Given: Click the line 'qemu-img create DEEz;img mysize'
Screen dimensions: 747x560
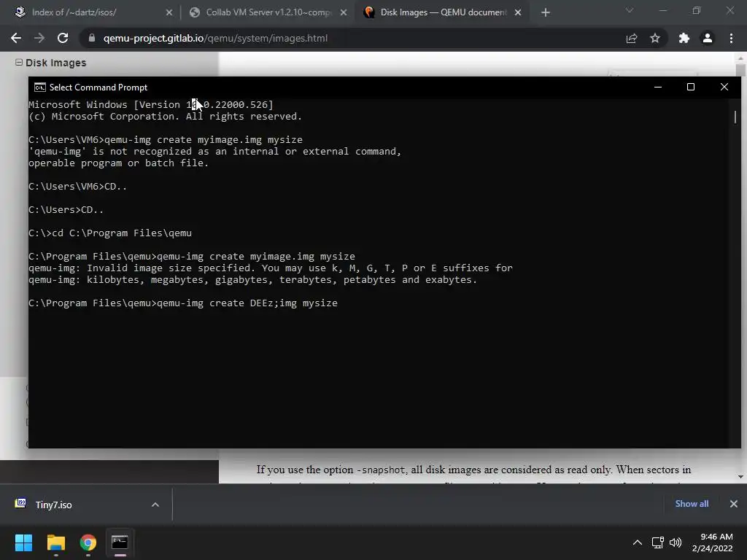Looking at the screenshot, I should pyautogui.click(x=183, y=303).
